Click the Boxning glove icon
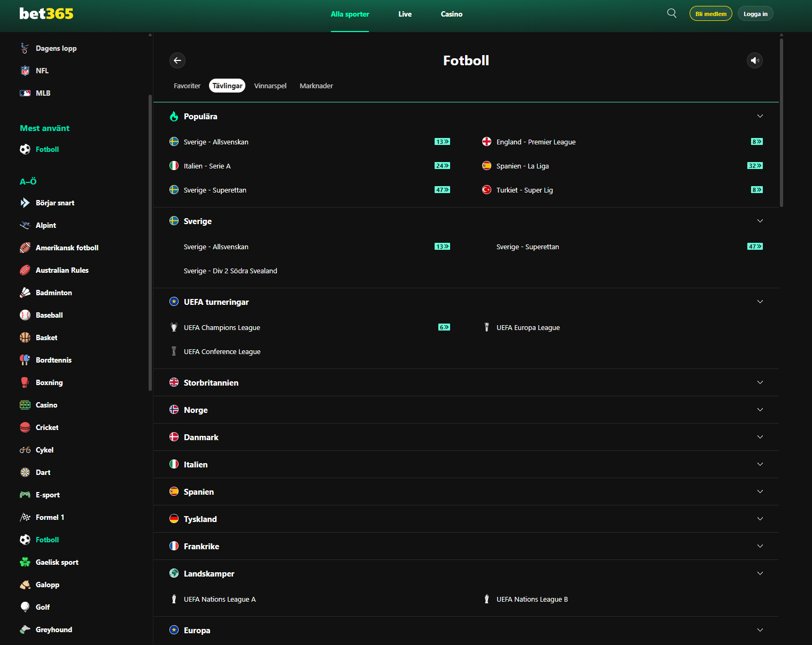Screen dimensions: 812x645 (25, 382)
